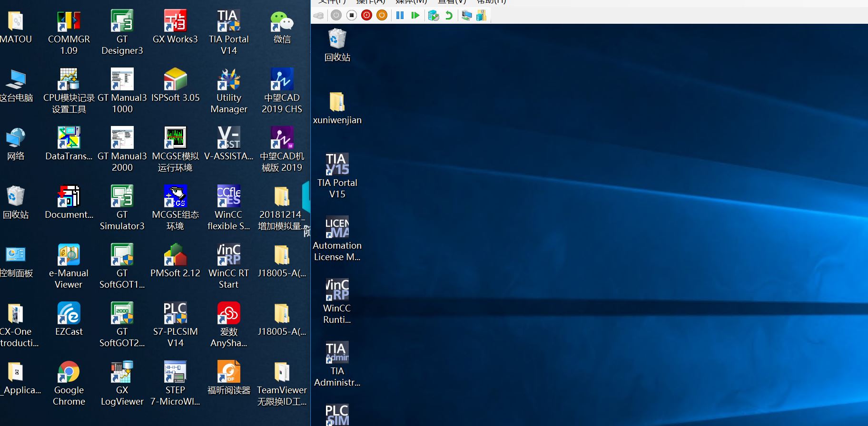Click the Turn Off black square button
Viewport: 868px width, 426px height.
(x=352, y=15)
